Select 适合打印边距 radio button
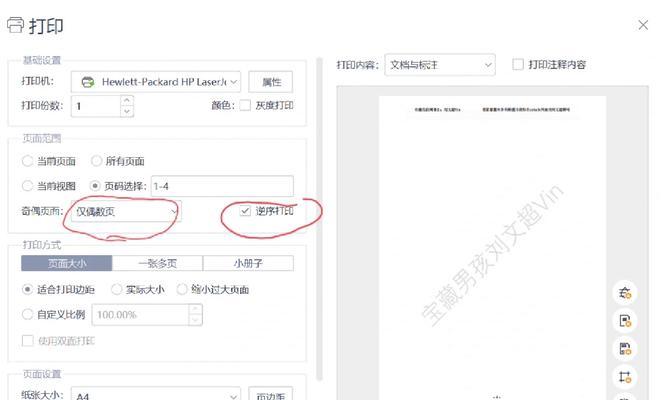 [x=27, y=290]
